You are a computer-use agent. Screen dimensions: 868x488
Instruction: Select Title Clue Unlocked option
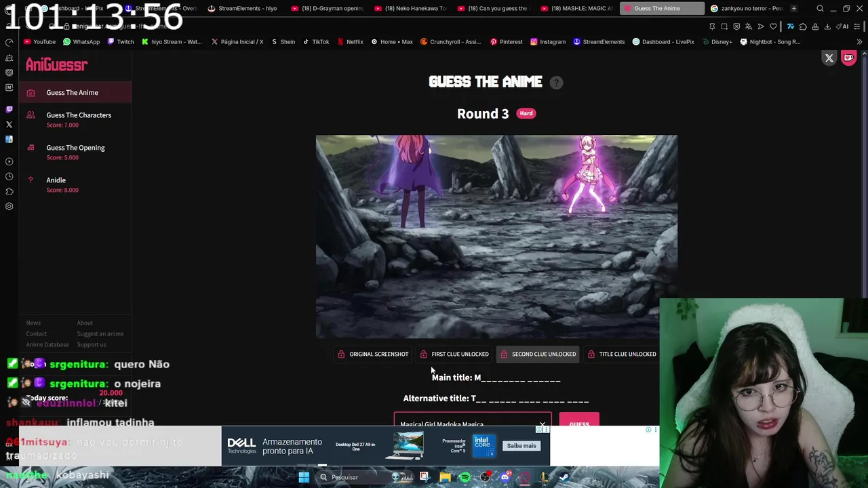[x=622, y=354]
